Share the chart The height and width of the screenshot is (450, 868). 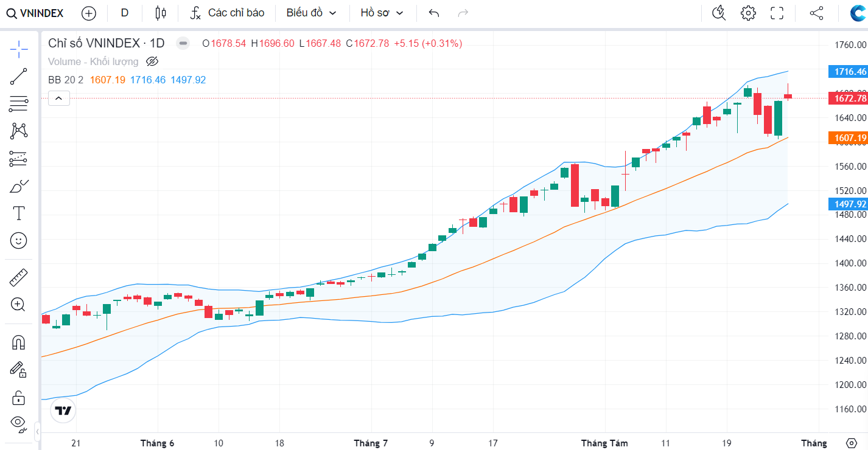[817, 13]
